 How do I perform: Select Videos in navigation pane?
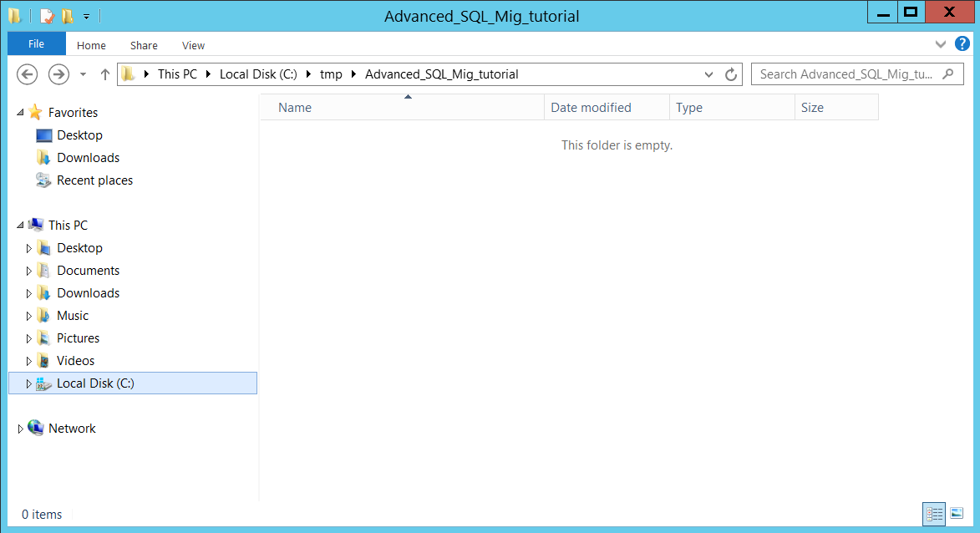pyautogui.click(x=76, y=361)
